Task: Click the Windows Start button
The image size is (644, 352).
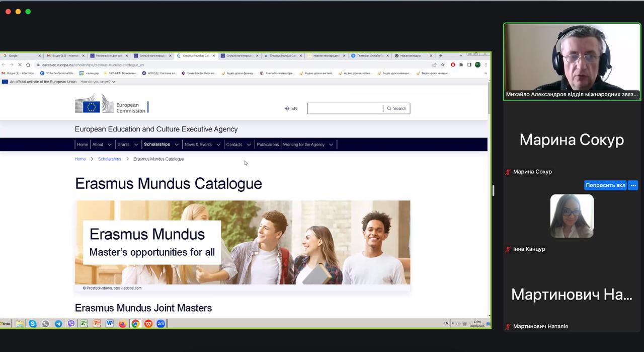Action: click(6, 324)
